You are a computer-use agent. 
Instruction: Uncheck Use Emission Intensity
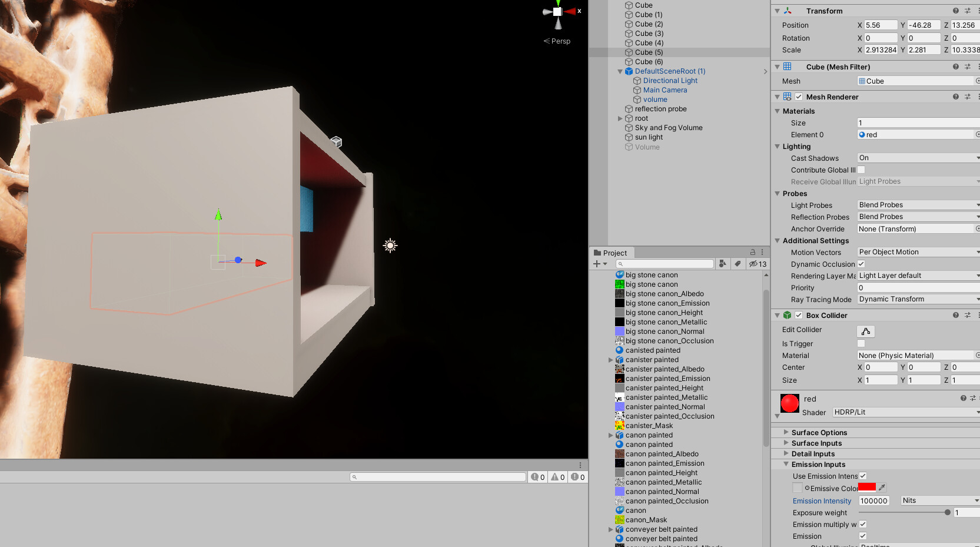click(x=863, y=476)
